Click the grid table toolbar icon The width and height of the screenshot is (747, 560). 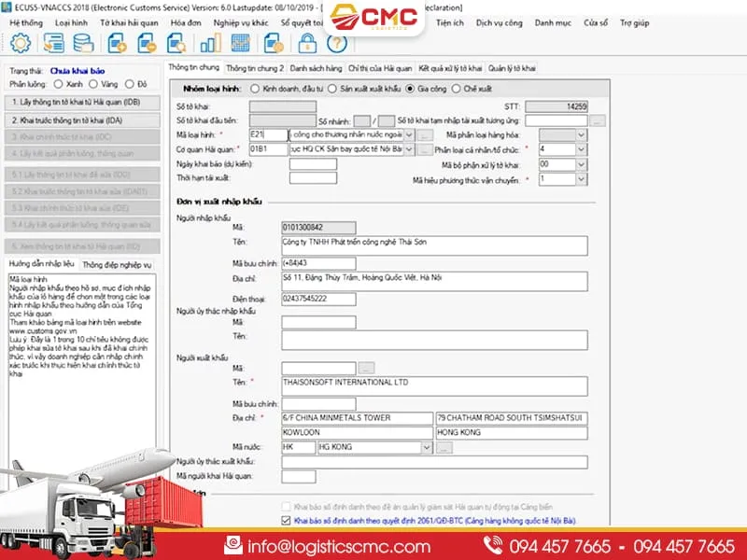(241, 43)
